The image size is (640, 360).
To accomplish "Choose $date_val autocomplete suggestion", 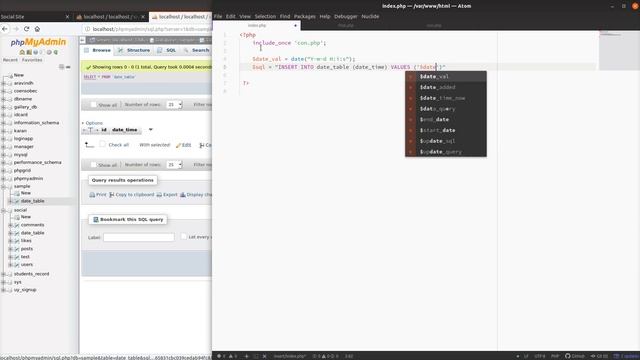I will [446, 76].
